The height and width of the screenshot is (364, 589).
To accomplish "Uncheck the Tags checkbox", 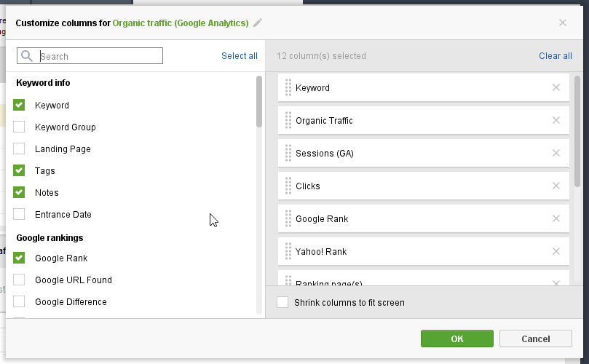I will click(x=19, y=170).
